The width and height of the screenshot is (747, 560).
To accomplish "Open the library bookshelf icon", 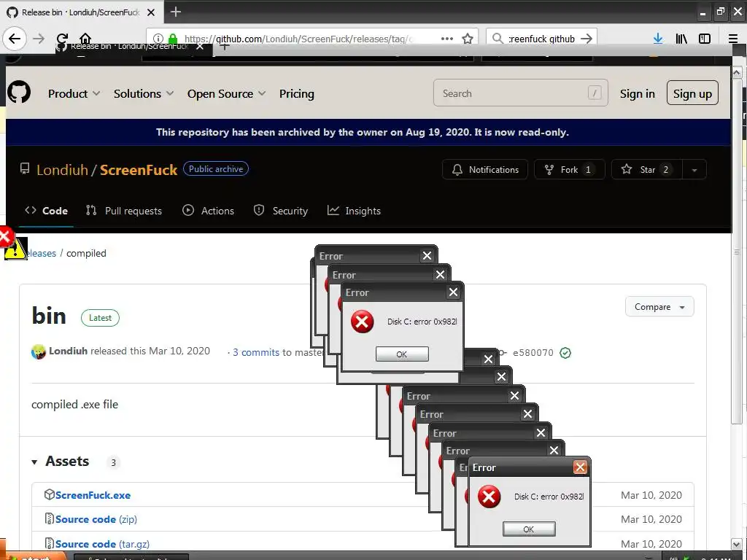I will pos(681,39).
